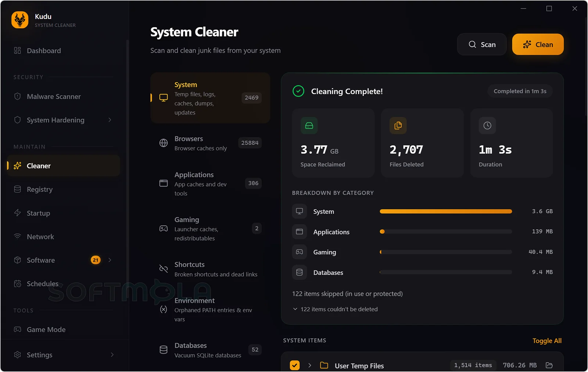588x372 pixels.
Task: Open the Registry section
Action: [63, 189]
